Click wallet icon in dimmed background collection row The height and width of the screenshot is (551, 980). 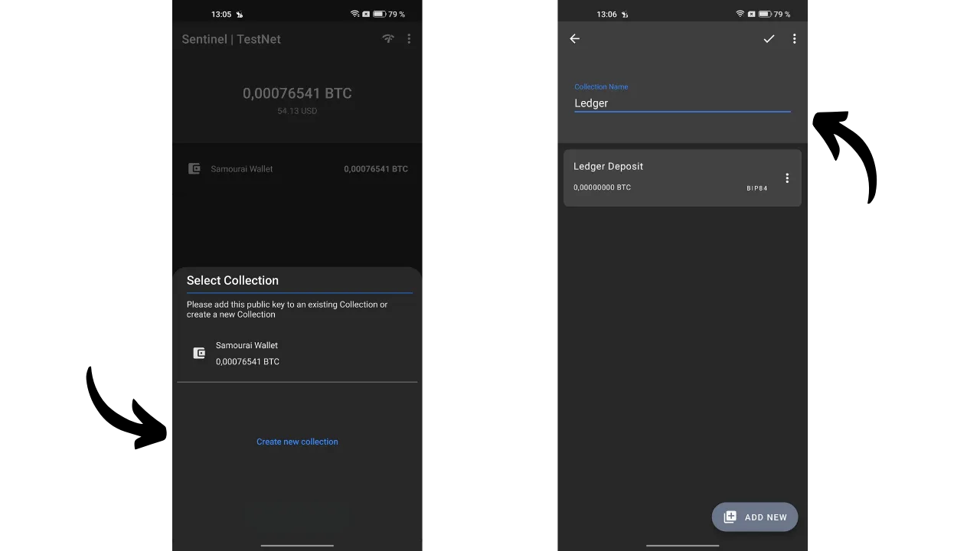point(194,169)
